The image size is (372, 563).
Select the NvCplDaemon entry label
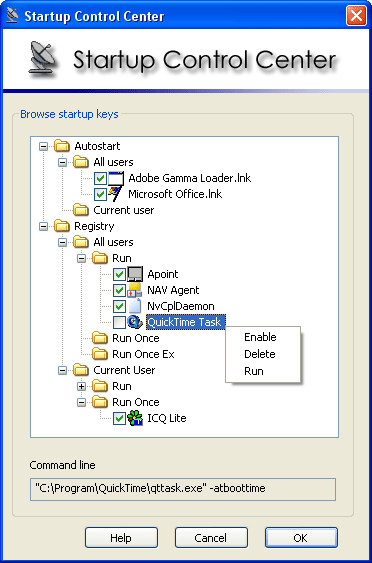pyautogui.click(x=181, y=306)
